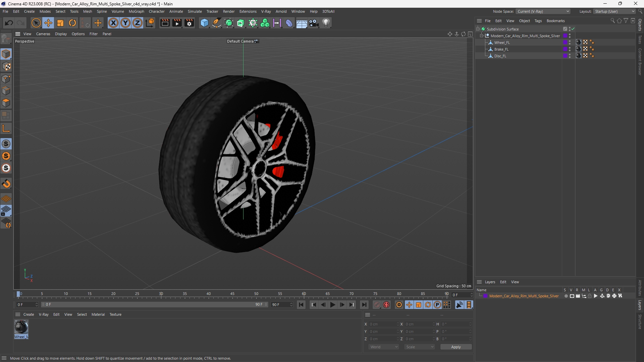The width and height of the screenshot is (644, 362).
Task: Add a Subdivision Surface generator
Action: coord(229,23)
